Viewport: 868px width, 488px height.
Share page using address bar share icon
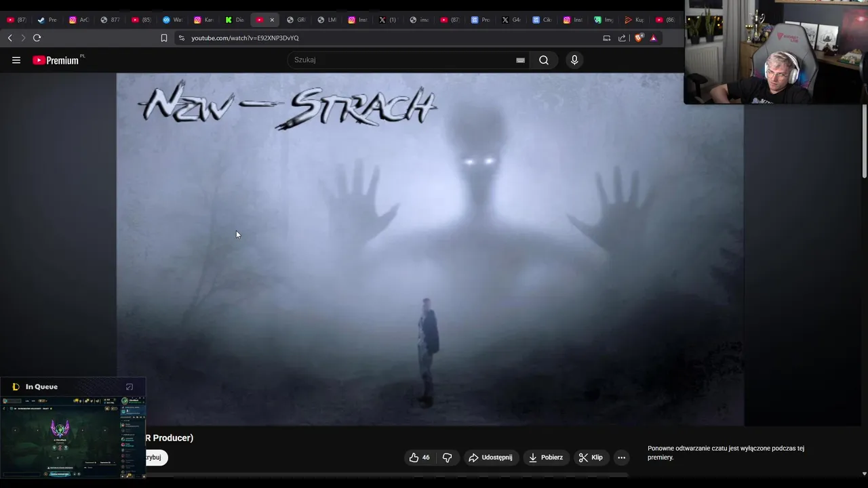[622, 38]
